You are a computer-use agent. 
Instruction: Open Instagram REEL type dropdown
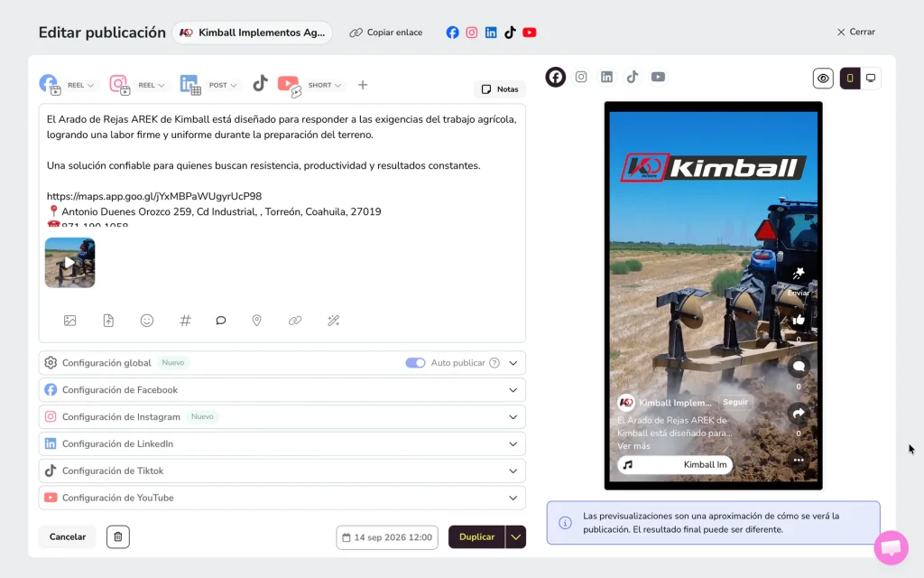(152, 85)
